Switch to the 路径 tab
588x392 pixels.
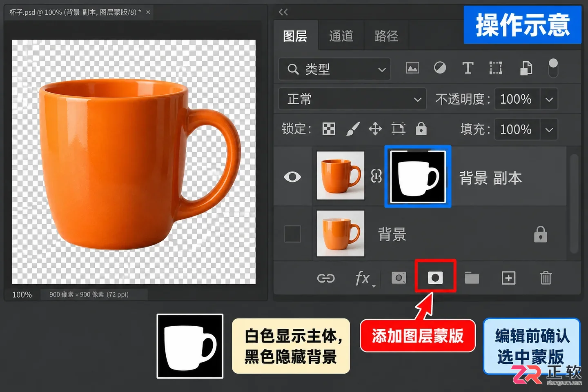pos(386,36)
